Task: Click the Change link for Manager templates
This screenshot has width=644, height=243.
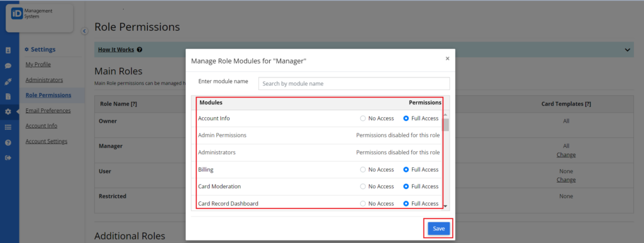Action: (566, 155)
